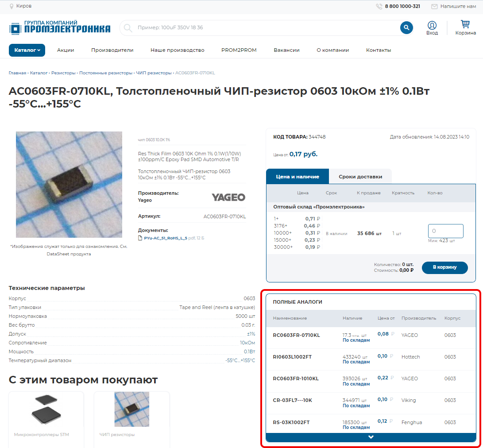Image resolution: width=483 pixels, height=448 pixels.
Task: Click the Yageo manufacturer logo
Action: [228, 197]
